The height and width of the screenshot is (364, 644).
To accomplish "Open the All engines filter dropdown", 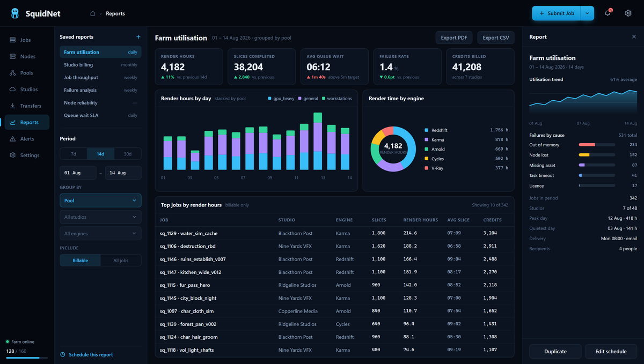I will (x=100, y=234).
